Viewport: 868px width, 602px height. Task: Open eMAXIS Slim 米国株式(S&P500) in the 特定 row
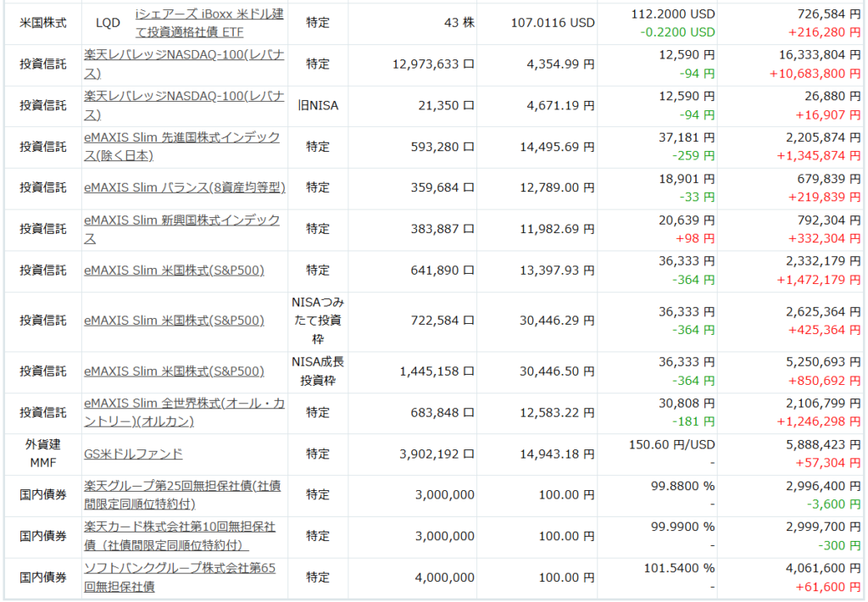tap(174, 270)
